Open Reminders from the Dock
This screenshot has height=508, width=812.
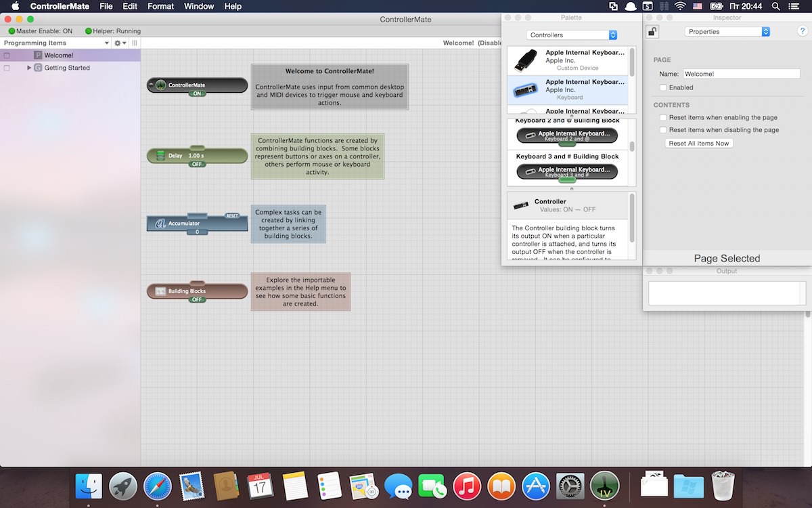point(330,486)
